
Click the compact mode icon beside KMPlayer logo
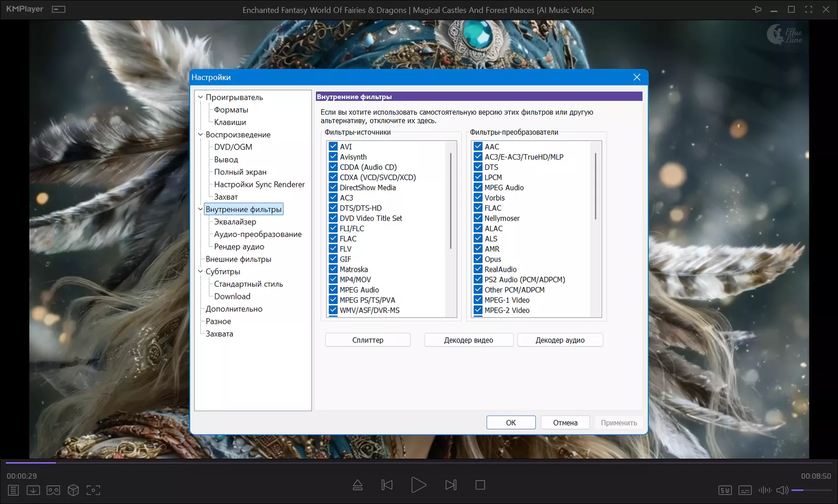coord(59,9)
